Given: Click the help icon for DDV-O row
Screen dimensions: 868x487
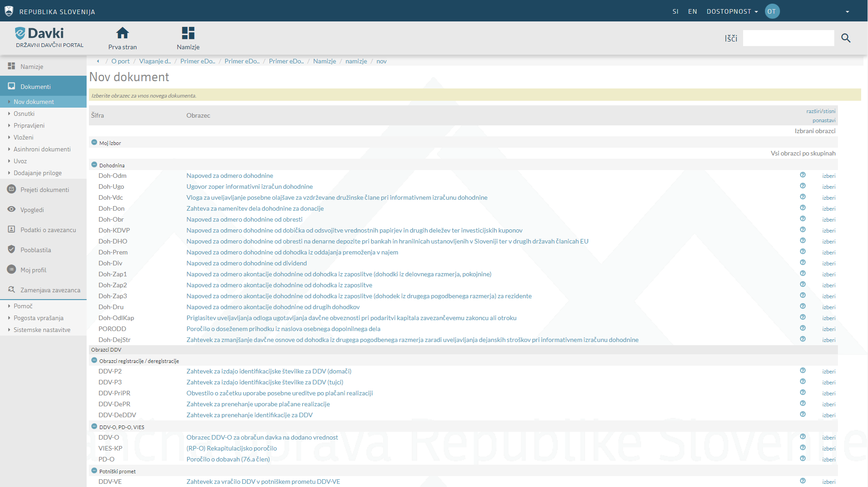Looking at the screenshot, I should (803, 437).
